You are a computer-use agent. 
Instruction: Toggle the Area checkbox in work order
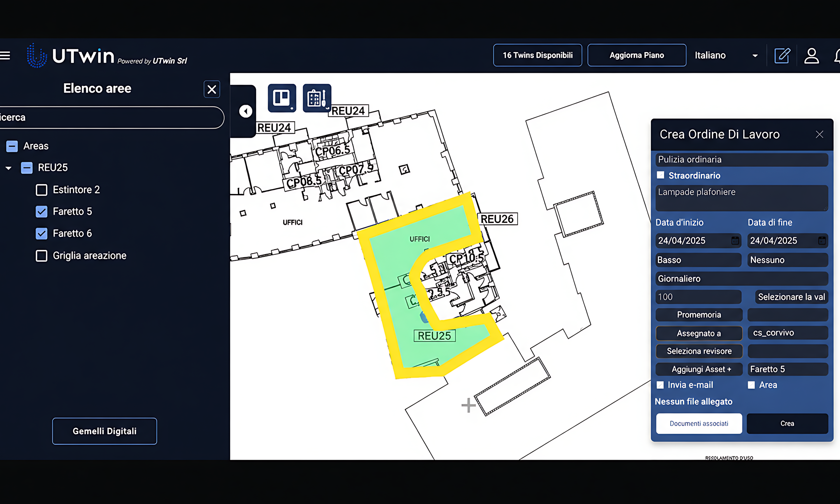752,385
